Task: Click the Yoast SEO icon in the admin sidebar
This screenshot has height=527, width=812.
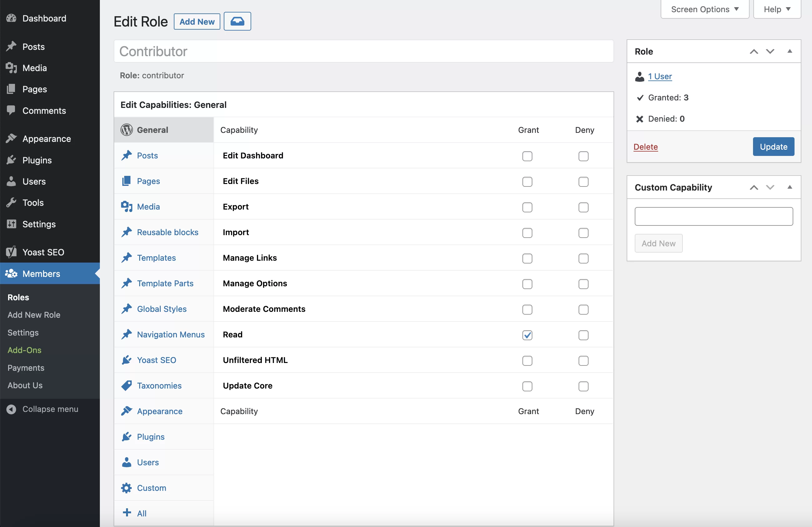Action: click(11, 252)
